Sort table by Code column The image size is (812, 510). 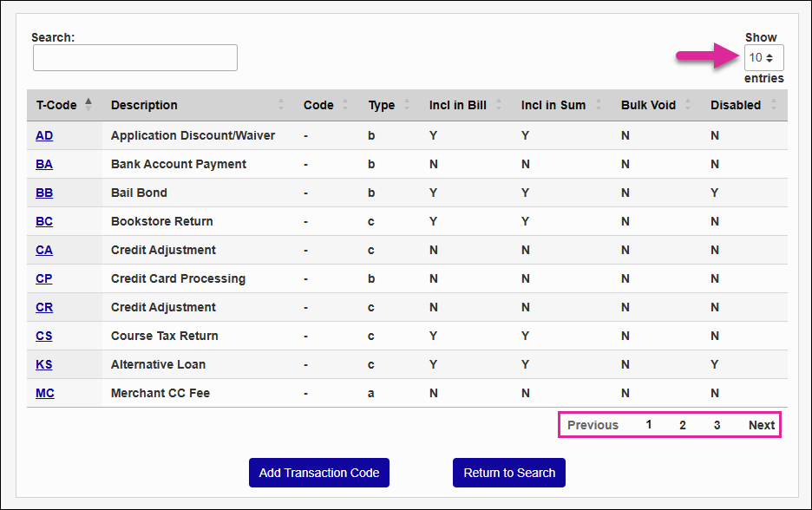coord(327,105)
